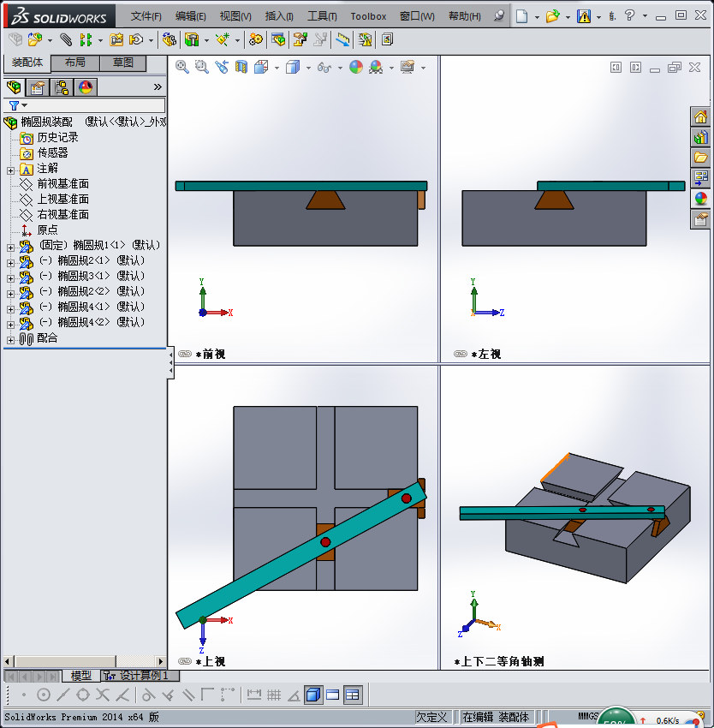
Task: Open the PropertyManager tab icon
Action: coord(38,87)
